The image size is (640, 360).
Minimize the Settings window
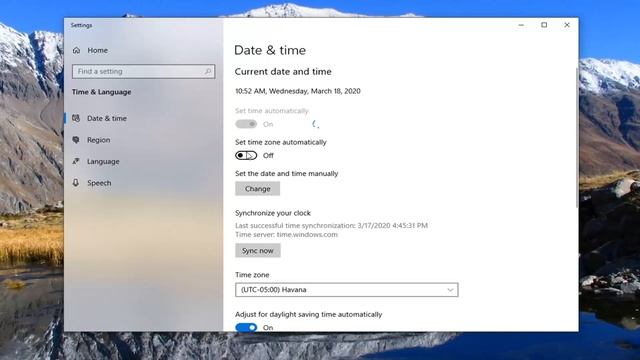click(x=521, y=25)
